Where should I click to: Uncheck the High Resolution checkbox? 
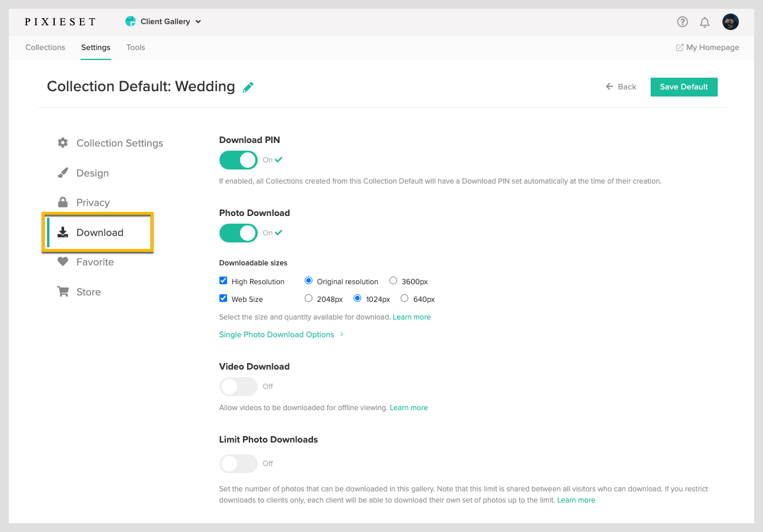[x=223, y=281]
